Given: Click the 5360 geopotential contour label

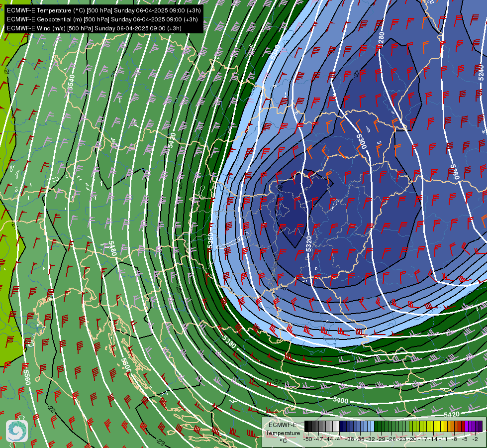Looking at the screenshot, I should (210, 240).
